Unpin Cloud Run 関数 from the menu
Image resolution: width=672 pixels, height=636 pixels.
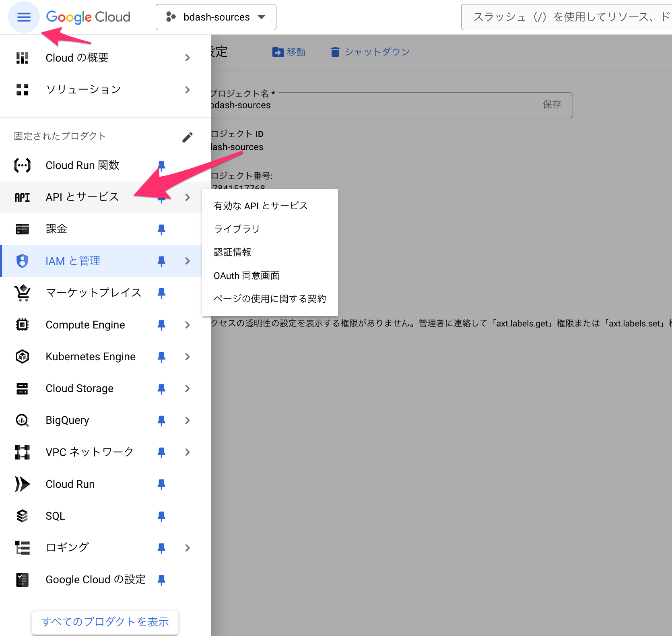(x=161, y=165)
